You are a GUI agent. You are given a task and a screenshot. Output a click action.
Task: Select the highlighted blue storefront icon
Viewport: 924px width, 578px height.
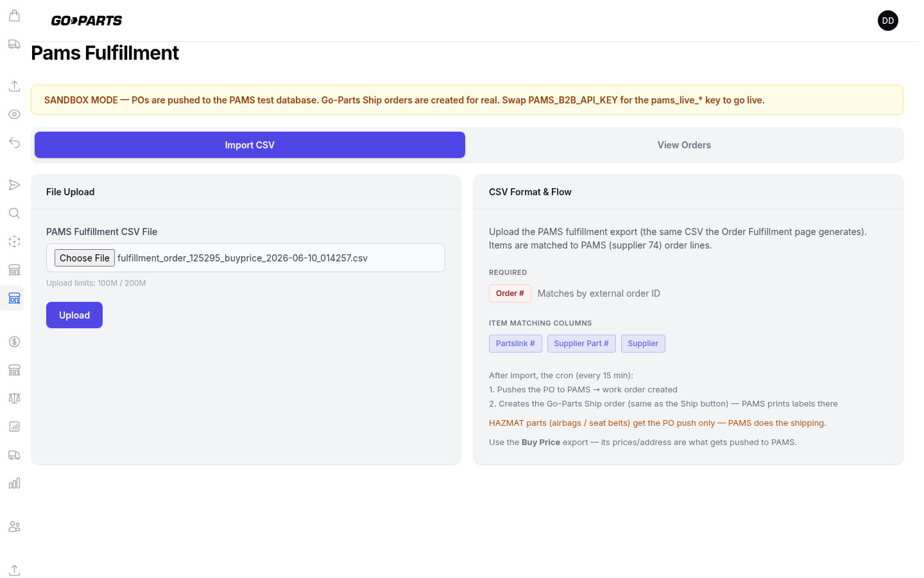pyautogui.click(x=14, y=298)
